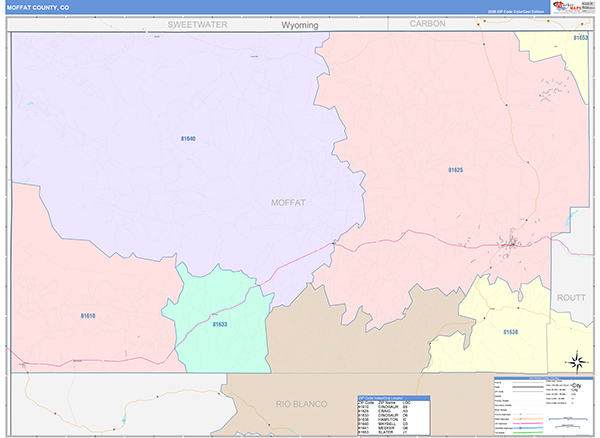This screenshot has width=600, height=438.
Task: Select ZIP code label 81625
Action: [455, 170]
